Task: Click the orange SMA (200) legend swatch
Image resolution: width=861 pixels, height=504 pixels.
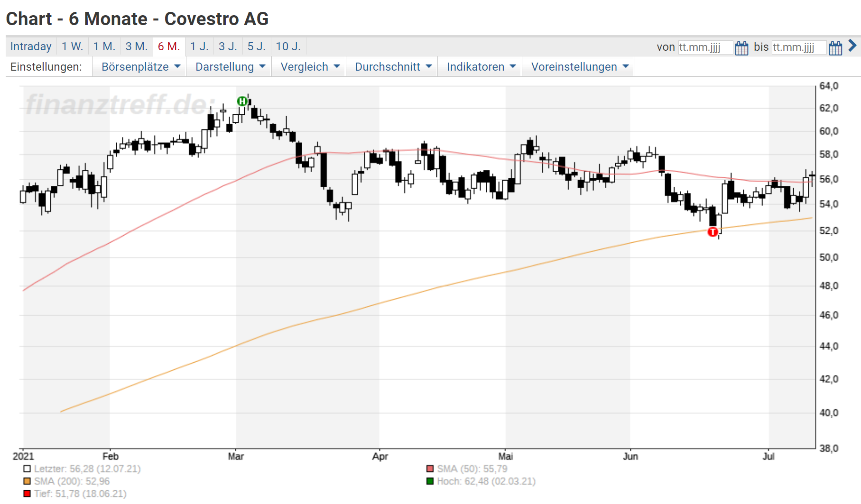Action: click(x=27, y=481)
